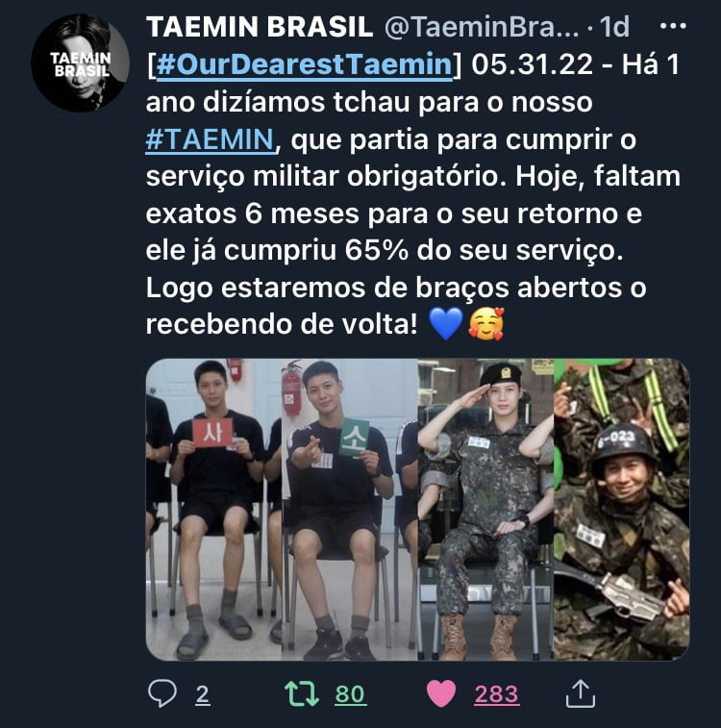This screenshot has width=721, height=728.
Task: Open the photo with the 6-023 helmet
Action: click(622, 510)
